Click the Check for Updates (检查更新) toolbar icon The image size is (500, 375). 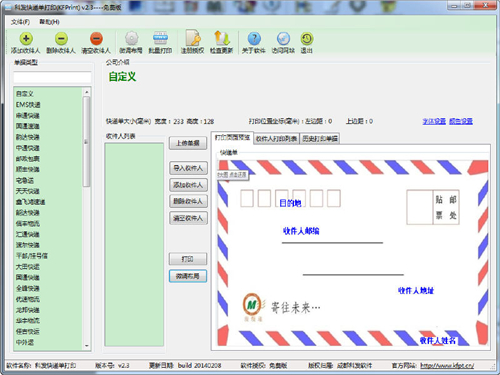pyautogui.click(x=222, y=38)
